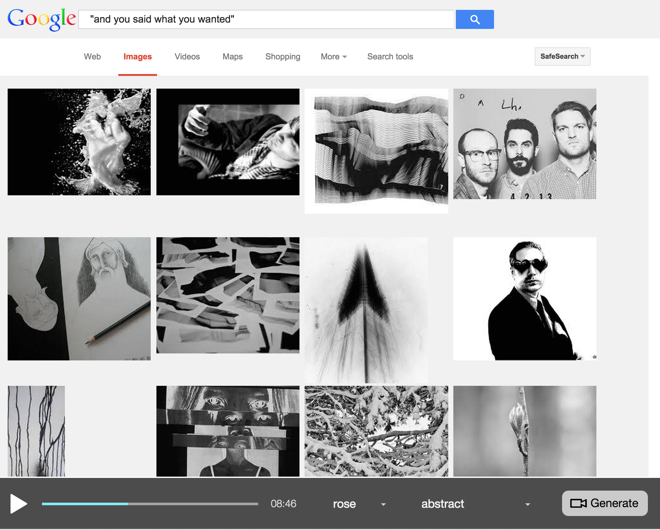Viewport: 660px width, 530px height.
Task: Click the Google logo
Action: pyautogui.click(x=41, y=19)
